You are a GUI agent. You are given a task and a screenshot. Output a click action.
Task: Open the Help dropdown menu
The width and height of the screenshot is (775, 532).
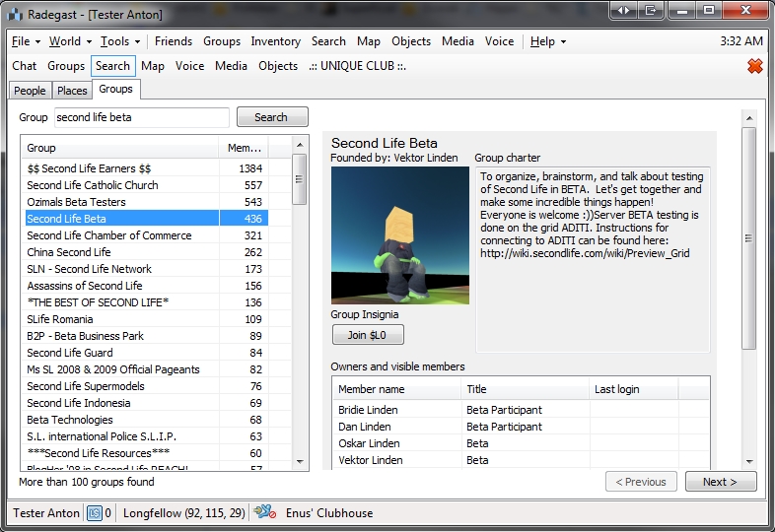(547, 41)
